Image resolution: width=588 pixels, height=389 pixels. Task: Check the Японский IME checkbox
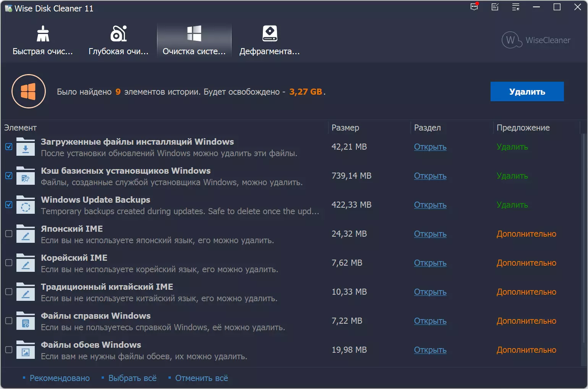coord(9,234)
